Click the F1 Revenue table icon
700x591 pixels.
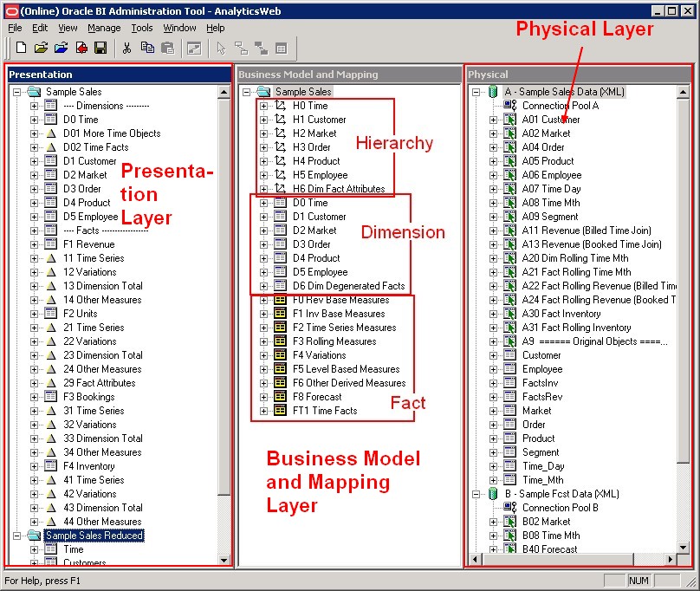click(x=49, y=244)
